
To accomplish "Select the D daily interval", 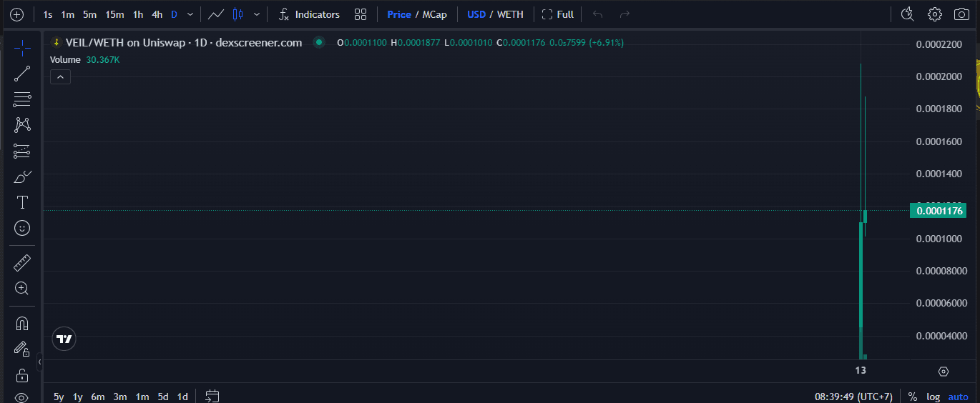I will click(x=174, y=14).
